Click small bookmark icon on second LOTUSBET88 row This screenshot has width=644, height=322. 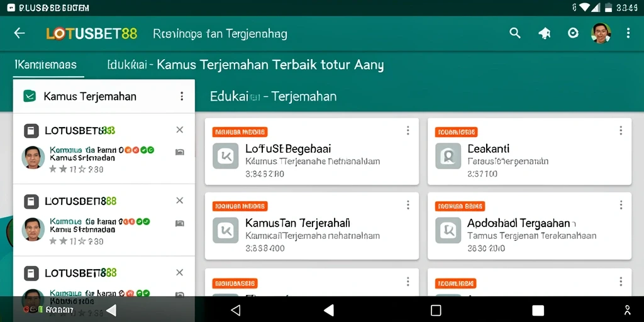[x=179, y=223]
